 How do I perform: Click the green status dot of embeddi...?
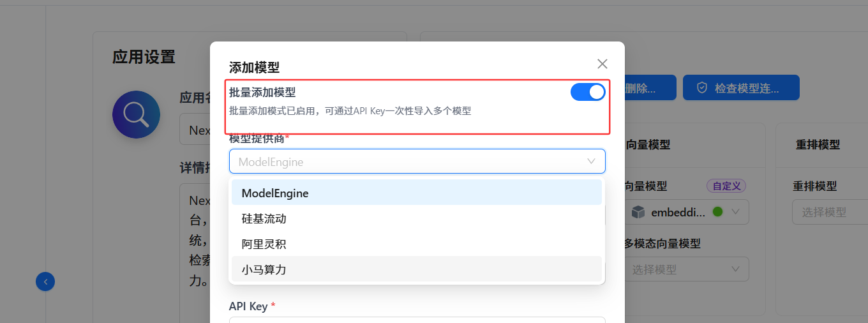(717, 211)
